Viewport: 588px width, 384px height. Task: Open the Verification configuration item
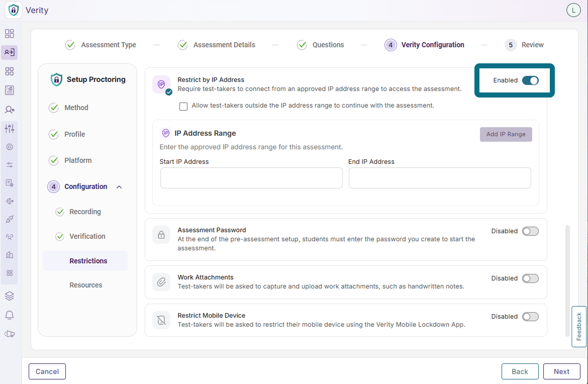pos(80,236)
